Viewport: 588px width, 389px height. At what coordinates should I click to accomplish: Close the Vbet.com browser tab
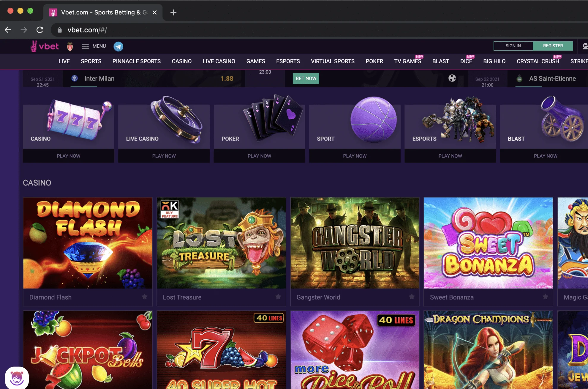[154, 12]
